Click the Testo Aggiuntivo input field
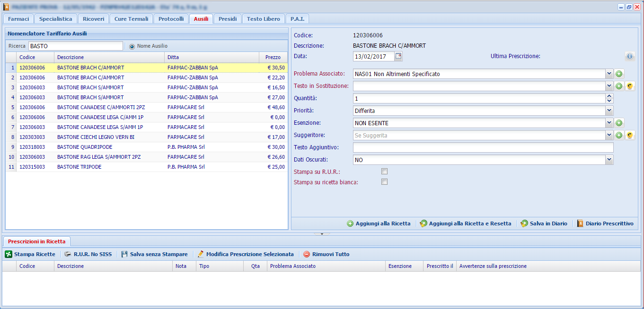Viewport: 644px width, 309px height. point(483,147)
